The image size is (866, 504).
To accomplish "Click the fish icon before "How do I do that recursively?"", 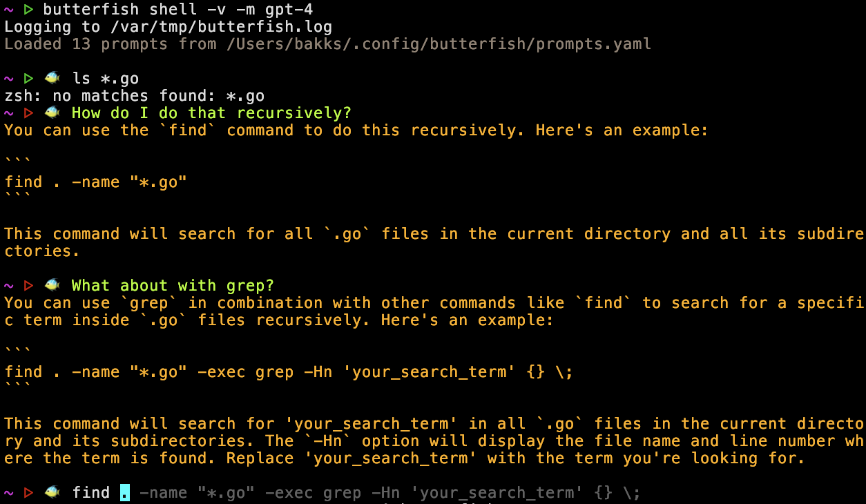I will pos(52,113).
